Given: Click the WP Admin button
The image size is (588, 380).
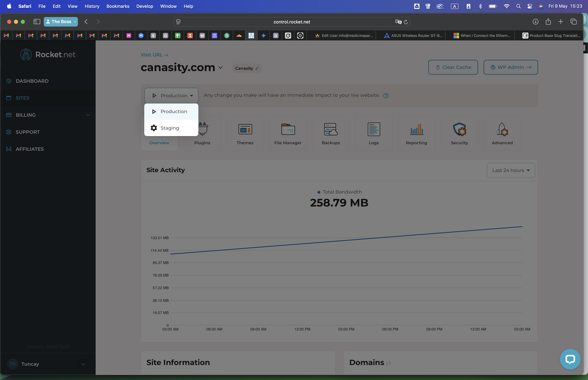Looking at the screenshot, I should pyautogui.click(x=510, y=67).
